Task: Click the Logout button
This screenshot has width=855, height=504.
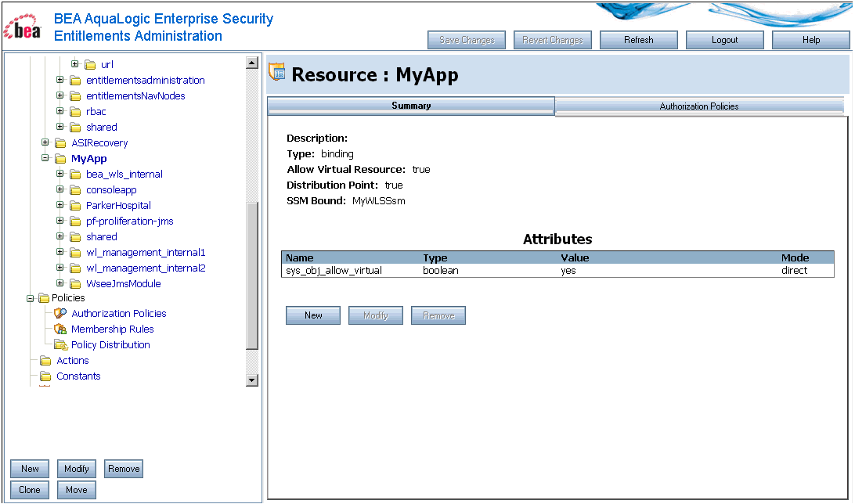Action: point(725,40)
